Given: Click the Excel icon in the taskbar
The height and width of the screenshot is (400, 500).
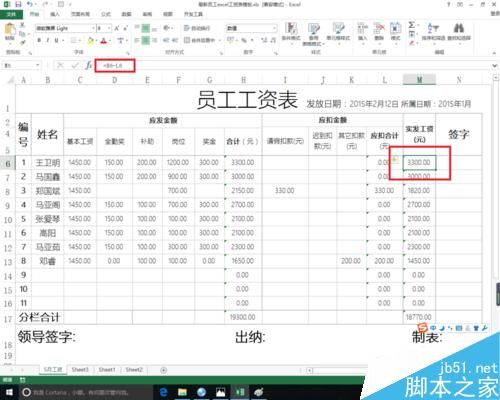Looking at the screenshot, I should click(x=240, y=392).
